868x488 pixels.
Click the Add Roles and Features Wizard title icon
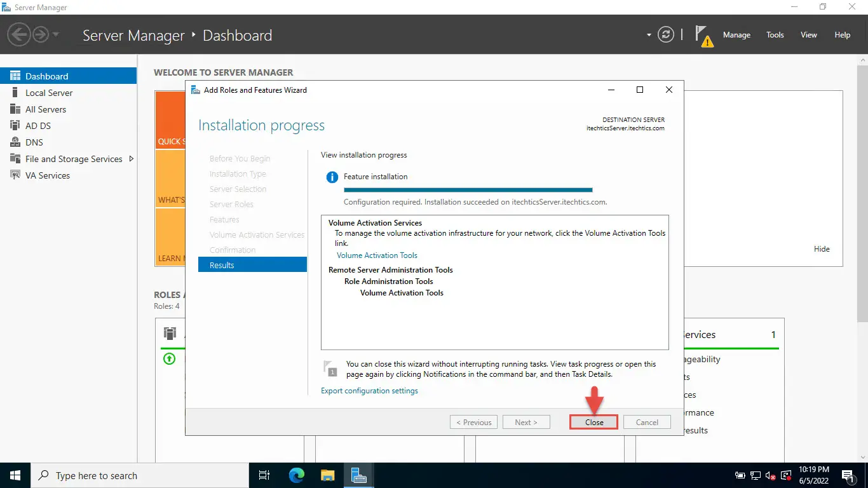pyautogui.click(x=196, y=90)
